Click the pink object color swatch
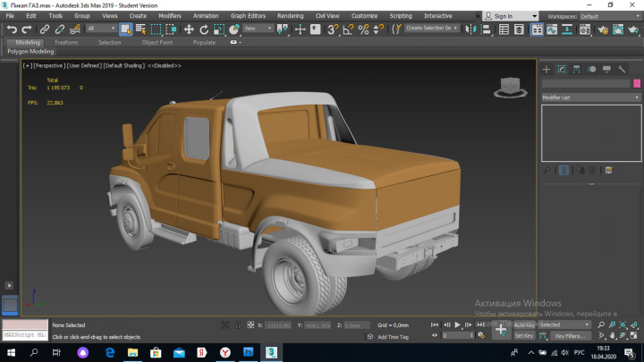Image resolution: width=644 pixels, height=362 pixels. 637,83
